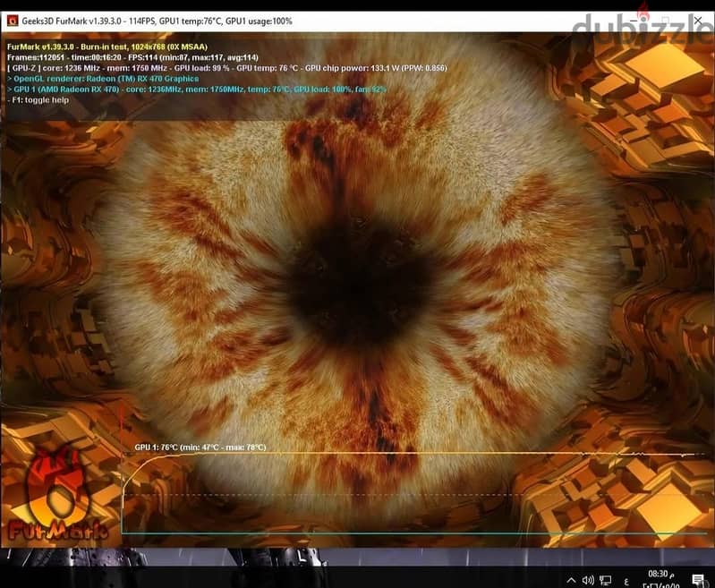Viewport: 715px width, 588px height.
Task: Open the Action Center notifications icon
Action: (x=698, y=580)
